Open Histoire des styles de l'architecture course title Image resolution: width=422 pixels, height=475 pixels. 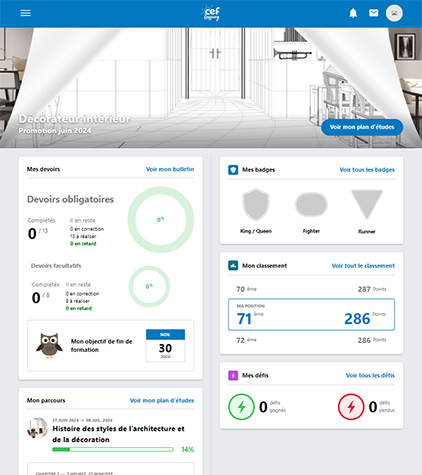(x=118, y=434)
